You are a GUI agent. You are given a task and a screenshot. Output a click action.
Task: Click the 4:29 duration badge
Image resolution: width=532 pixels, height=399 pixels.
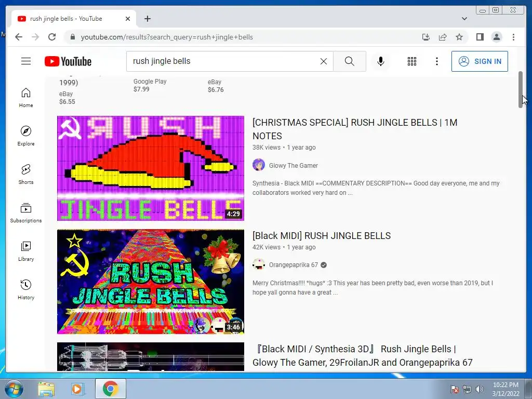point(233,214)
